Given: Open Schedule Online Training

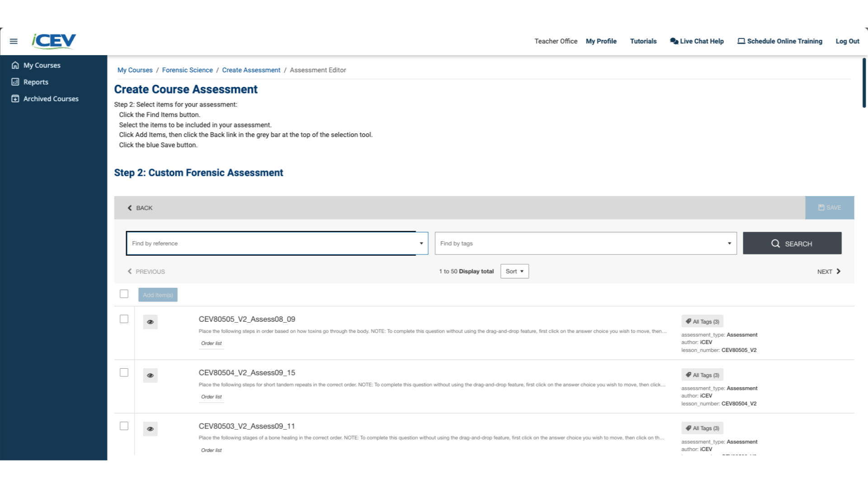Looking at the screenshot, I should pos(780,41).
